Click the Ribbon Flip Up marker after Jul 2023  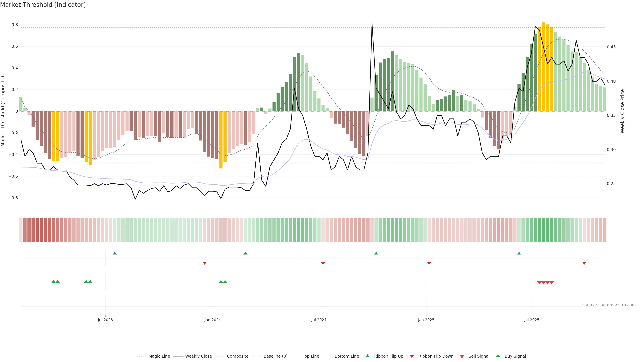[x=115, y=253]
